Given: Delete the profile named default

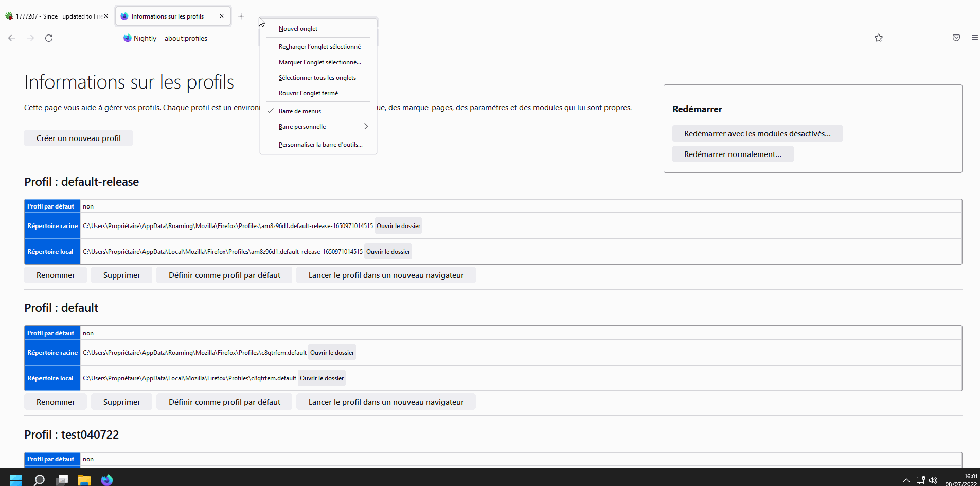Looking at the screenshot, I should [121, 402].
